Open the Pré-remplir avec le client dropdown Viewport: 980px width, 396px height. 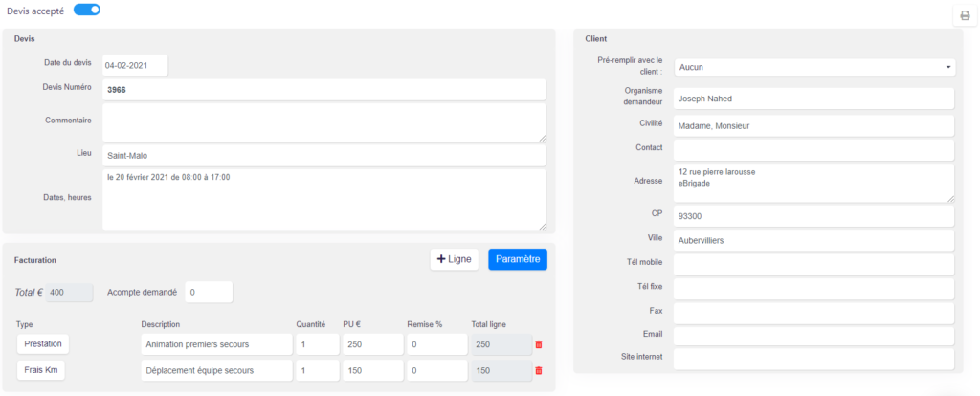coord(814,67)
